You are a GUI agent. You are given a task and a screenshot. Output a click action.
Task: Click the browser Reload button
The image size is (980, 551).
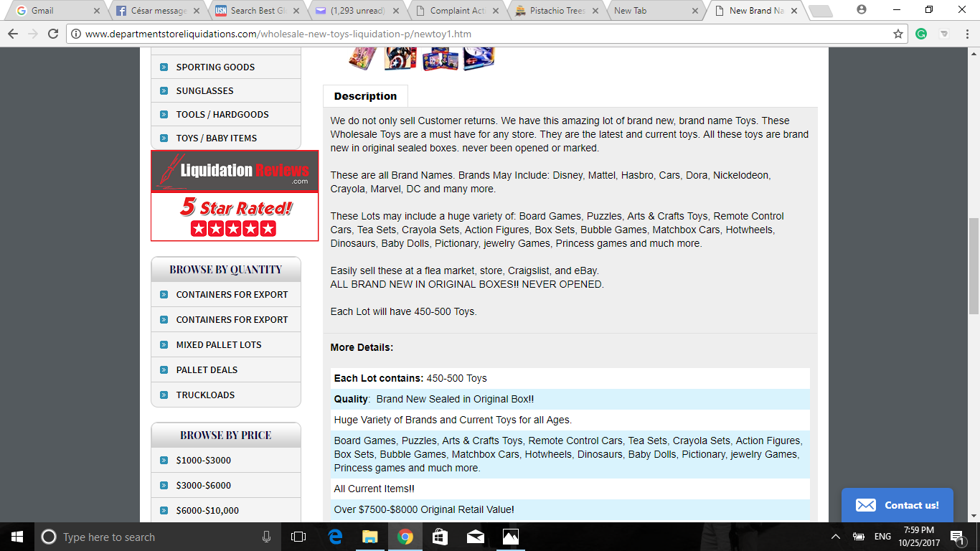52,34
